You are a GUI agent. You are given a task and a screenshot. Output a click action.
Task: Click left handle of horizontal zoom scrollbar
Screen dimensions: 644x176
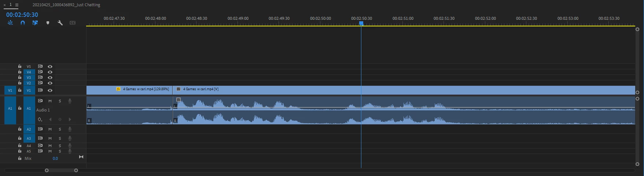point(47,170)
